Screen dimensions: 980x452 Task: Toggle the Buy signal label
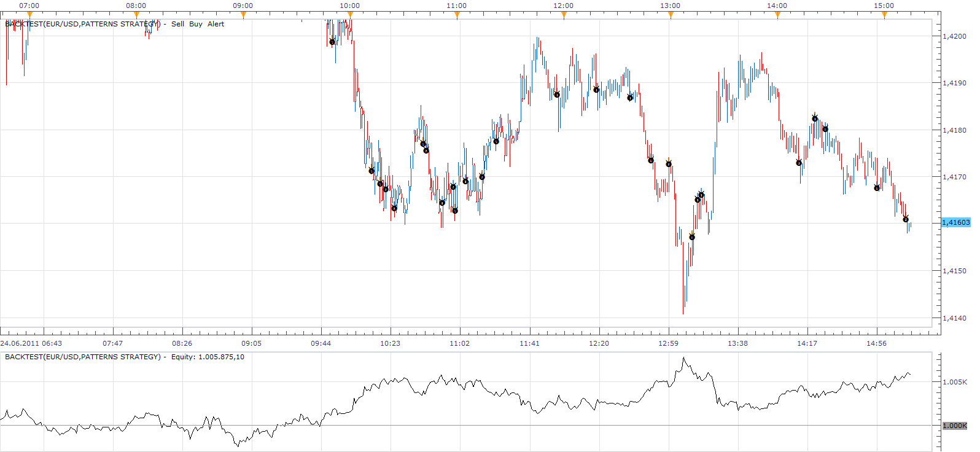[x=196, y=24]
